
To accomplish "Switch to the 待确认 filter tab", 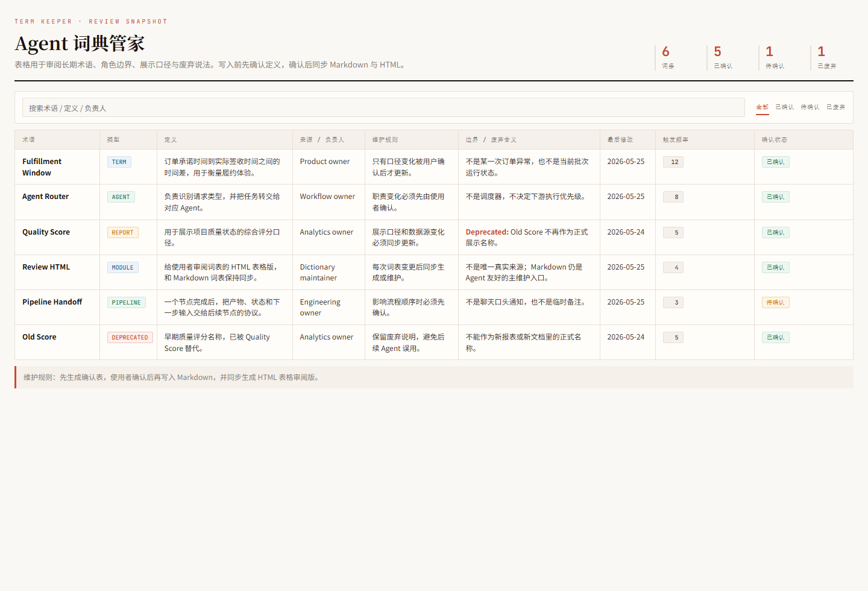I will pyautogui.click(x=810, y=107).
